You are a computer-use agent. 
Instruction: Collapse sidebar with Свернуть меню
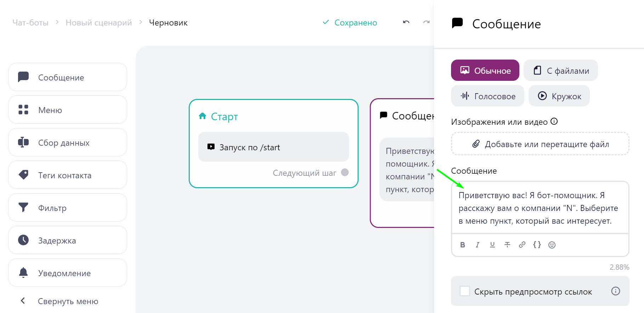click(59, 301)
